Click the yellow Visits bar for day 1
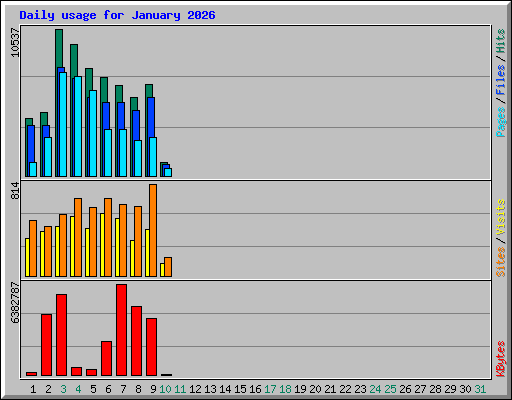The height and width of the screenshot is (400, 512). tap(27, 257)
